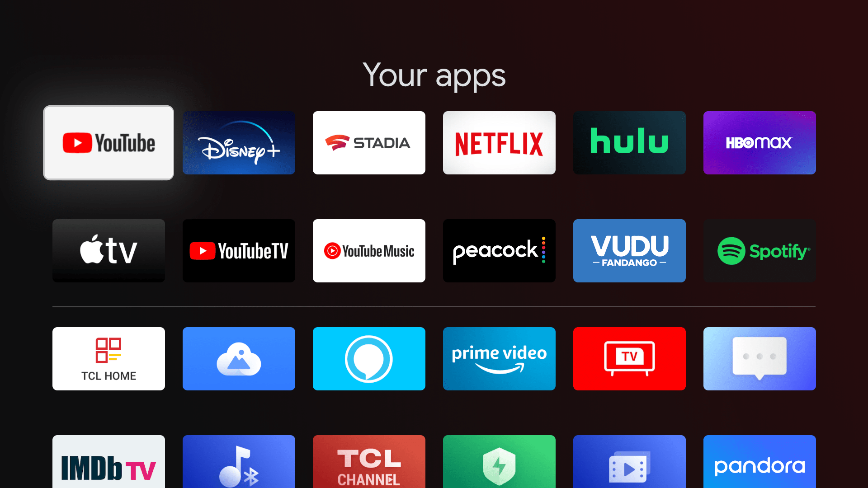Screen dimensions: 868x488
Task: Open Apple TV app
Action: pos(109,251)
